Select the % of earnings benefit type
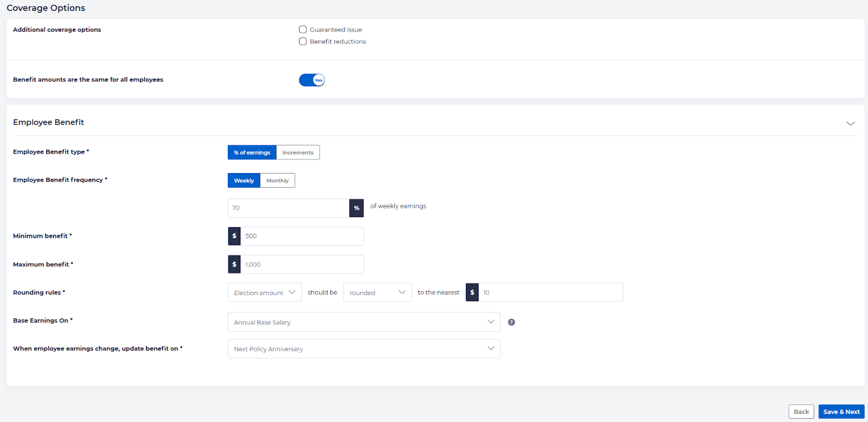The image size is (868, 422). pos(252,152)
